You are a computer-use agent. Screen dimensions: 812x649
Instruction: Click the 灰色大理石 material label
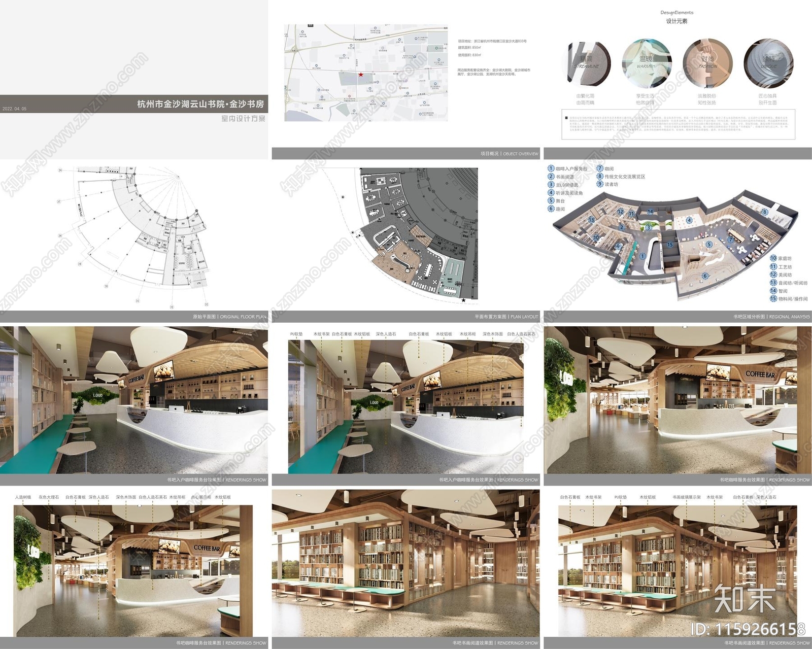coord(49,497)
